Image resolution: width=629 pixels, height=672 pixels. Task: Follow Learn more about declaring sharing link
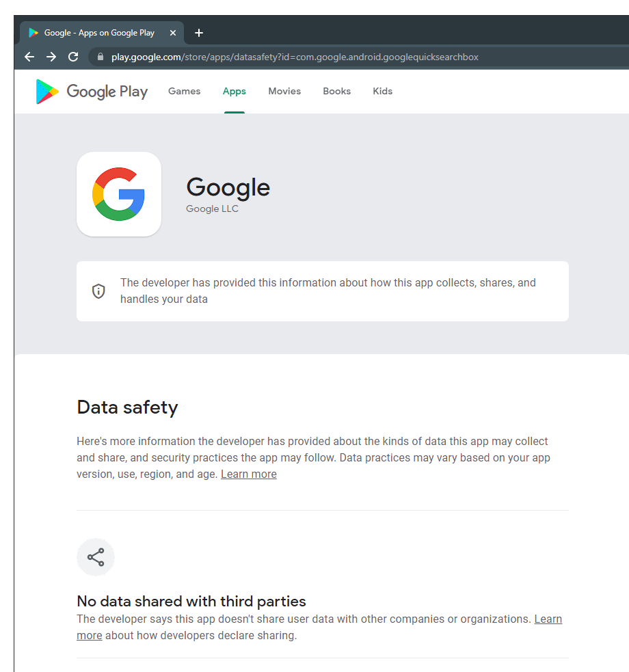click(548, 619)
